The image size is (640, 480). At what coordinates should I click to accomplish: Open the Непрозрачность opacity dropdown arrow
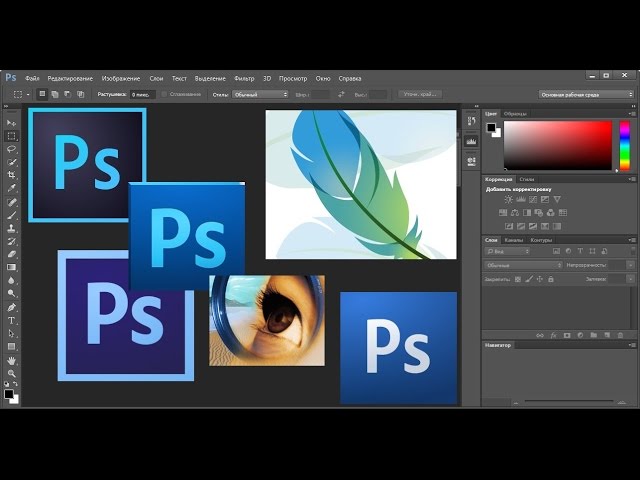click(x=631, y=265)
